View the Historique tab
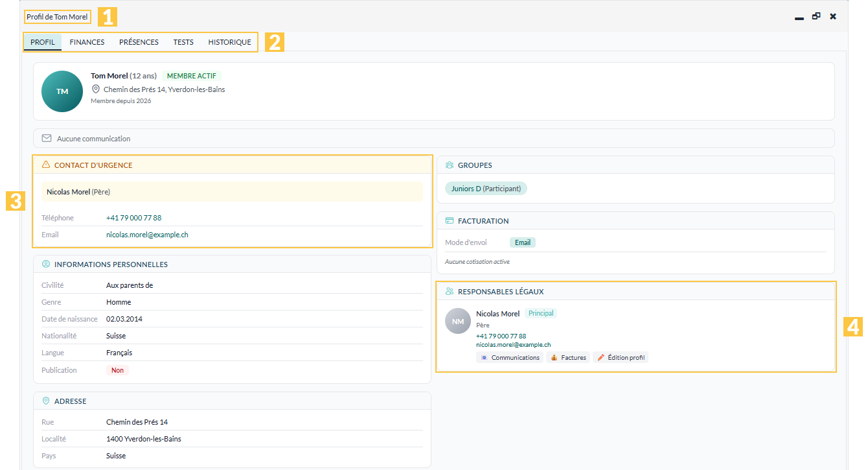The width and height of the screenshot is (868, 470). pyautogui.click(x=229, y=42)
